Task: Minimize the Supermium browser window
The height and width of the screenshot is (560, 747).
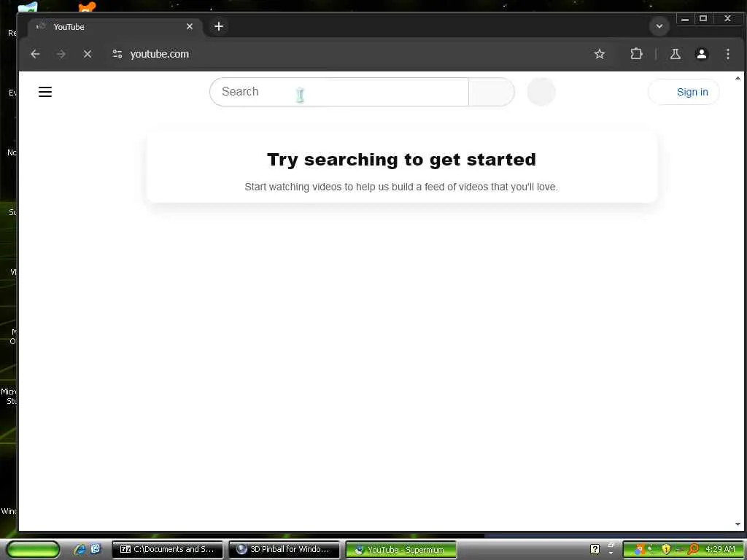Action: pyautogui.click(x=684, y=19)
